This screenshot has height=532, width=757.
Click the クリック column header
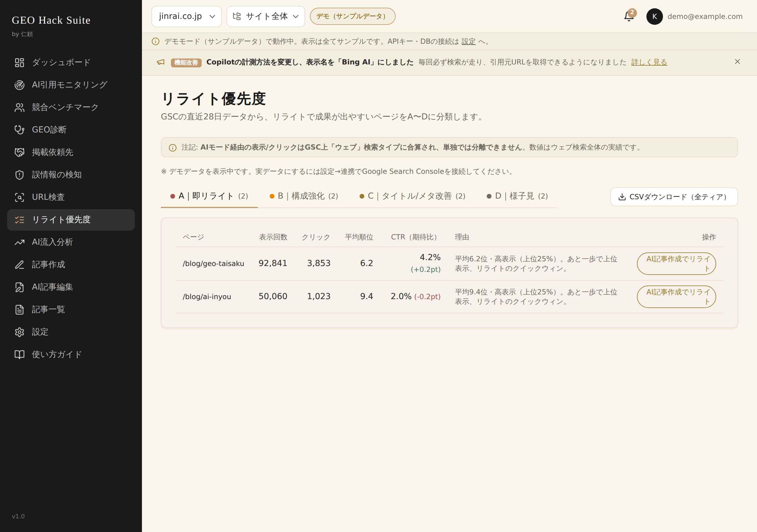(x=316, y=237)
